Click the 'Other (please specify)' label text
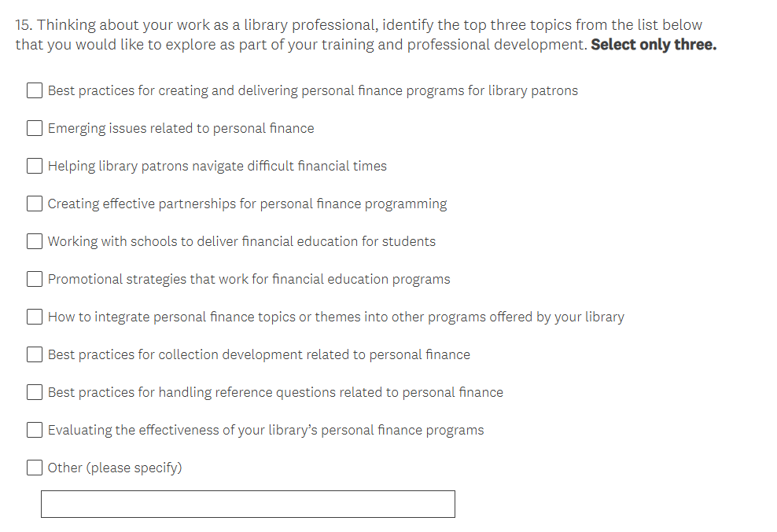777x532 pixels. coord(115,468)
